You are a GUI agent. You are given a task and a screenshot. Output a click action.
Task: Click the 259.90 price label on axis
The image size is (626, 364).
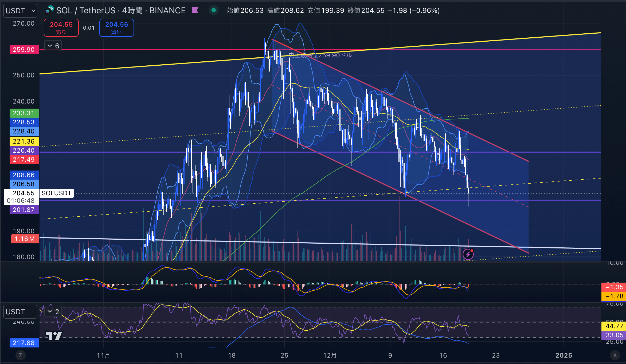(x=24, y=50)
